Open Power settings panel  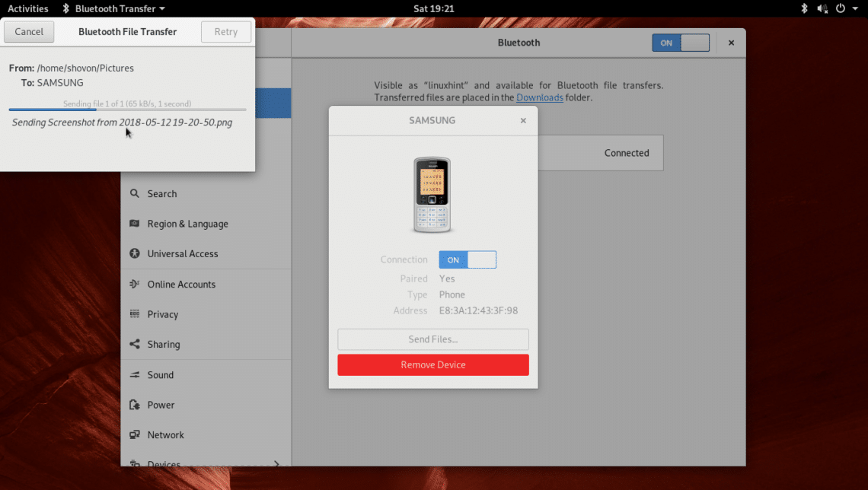pos(206,404)
